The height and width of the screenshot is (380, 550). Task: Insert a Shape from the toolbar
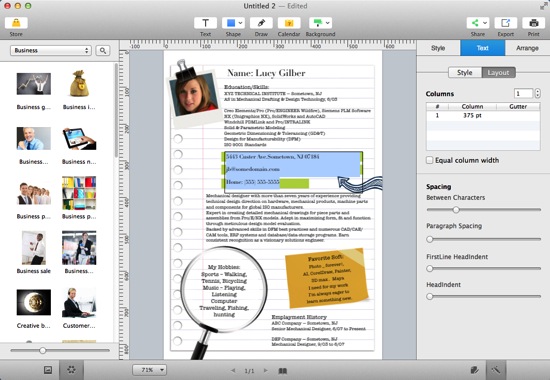(x=231, y=23)
